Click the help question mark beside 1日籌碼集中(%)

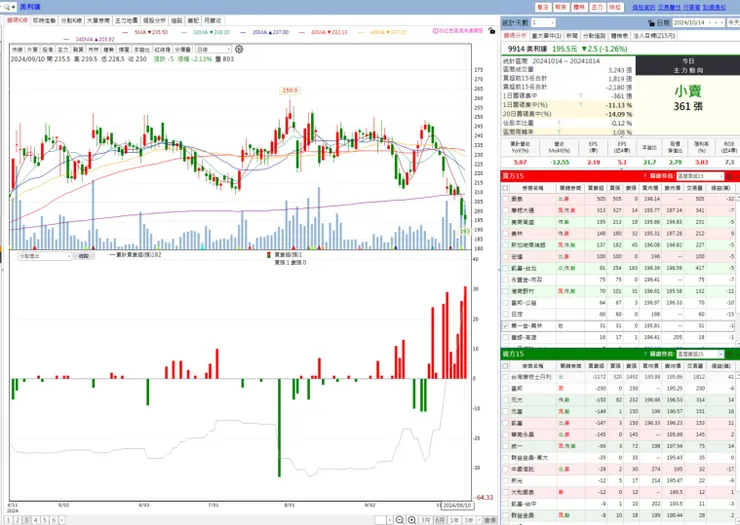click(580, 105)
